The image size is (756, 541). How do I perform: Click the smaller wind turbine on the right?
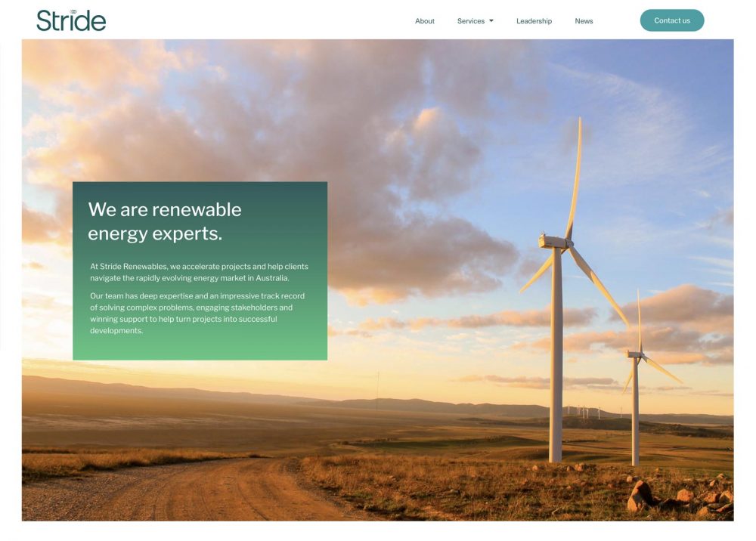point(635,378)
